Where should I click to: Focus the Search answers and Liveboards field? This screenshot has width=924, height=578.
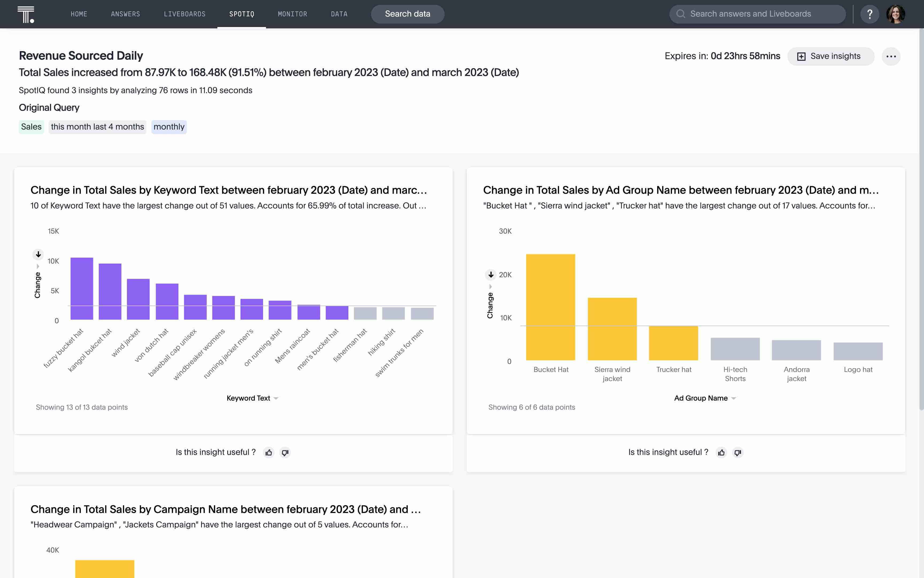pos(757,14)
